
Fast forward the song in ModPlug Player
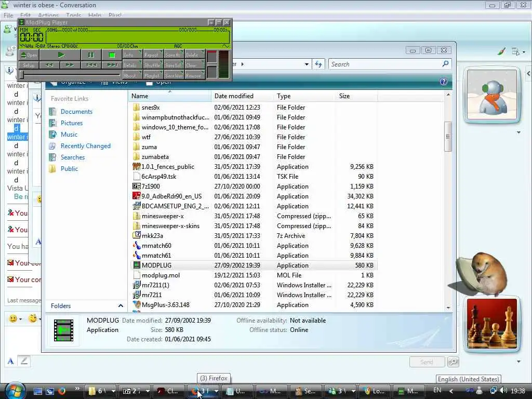[x=70, y=65]
